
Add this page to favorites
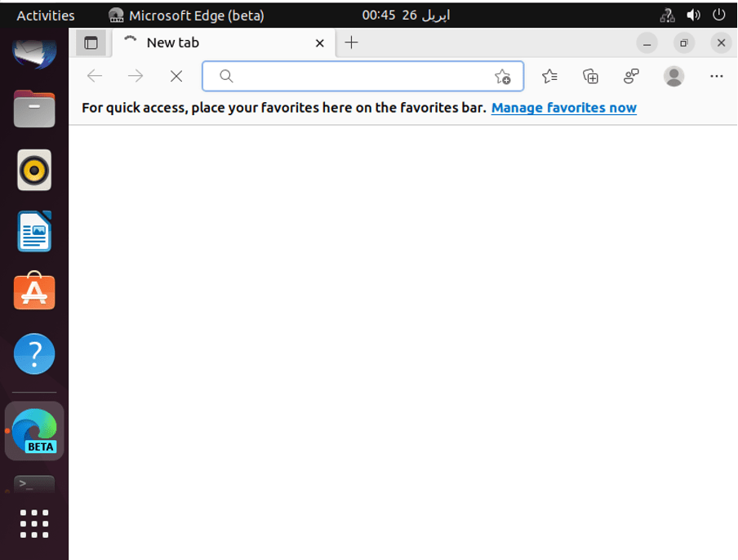[504, 76]
